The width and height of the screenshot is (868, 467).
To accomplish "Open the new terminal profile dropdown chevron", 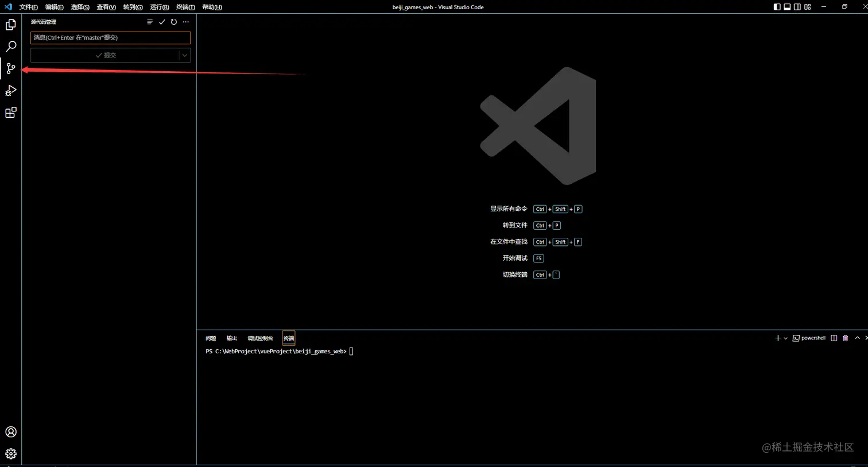I will point(785,338).
